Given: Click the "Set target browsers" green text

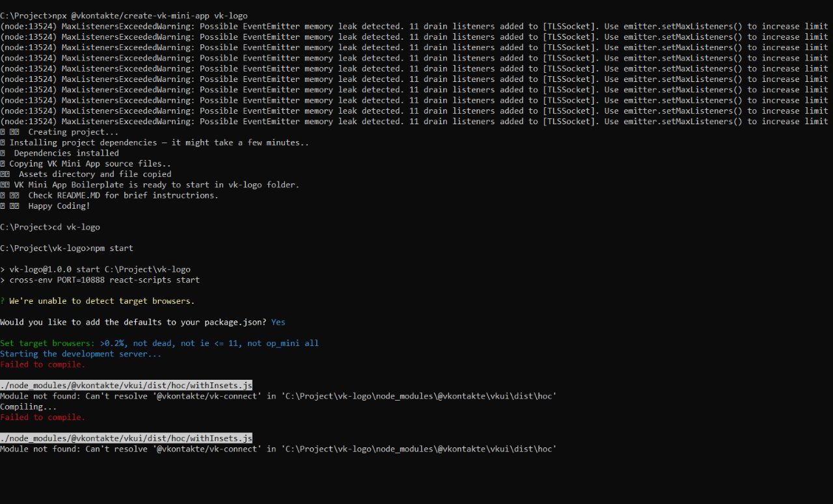Looking at the screenshot, I should [47, 343].
